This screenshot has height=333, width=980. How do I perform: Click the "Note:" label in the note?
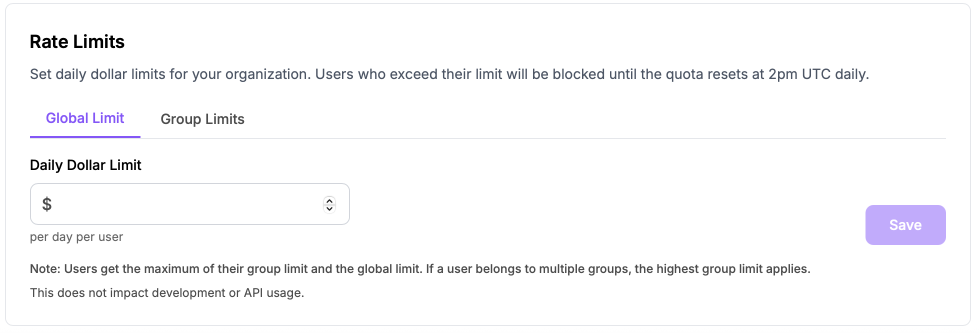[45, 269]
